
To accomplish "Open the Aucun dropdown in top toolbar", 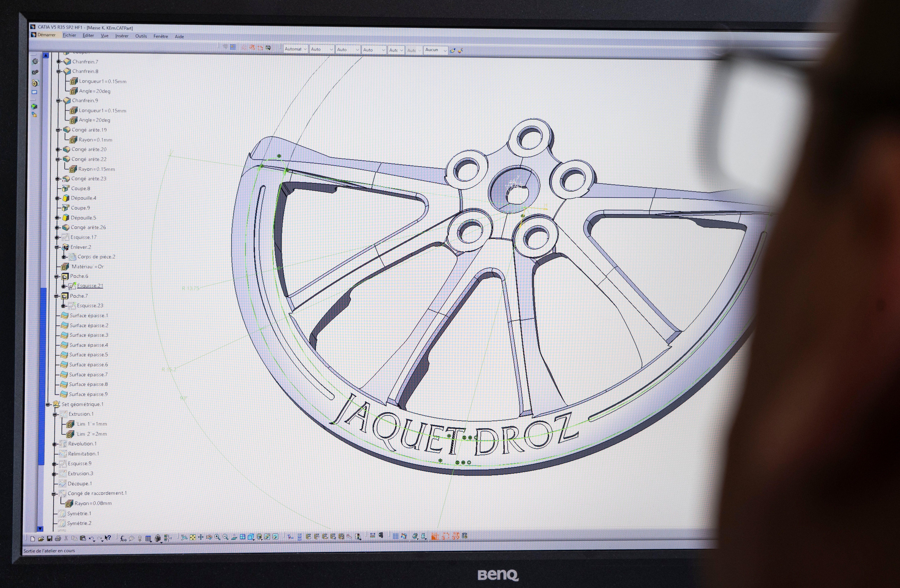I will pos(435,50).
